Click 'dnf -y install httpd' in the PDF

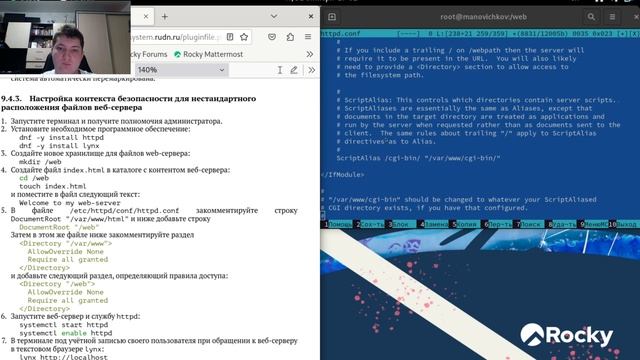point(61,138)
